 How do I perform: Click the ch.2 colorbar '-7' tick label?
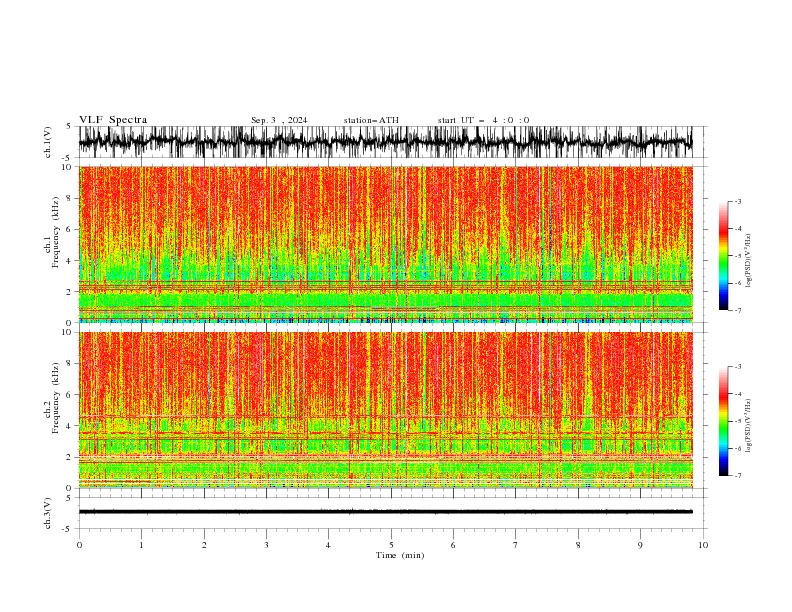pyautogui.click(x=737, y=476)
